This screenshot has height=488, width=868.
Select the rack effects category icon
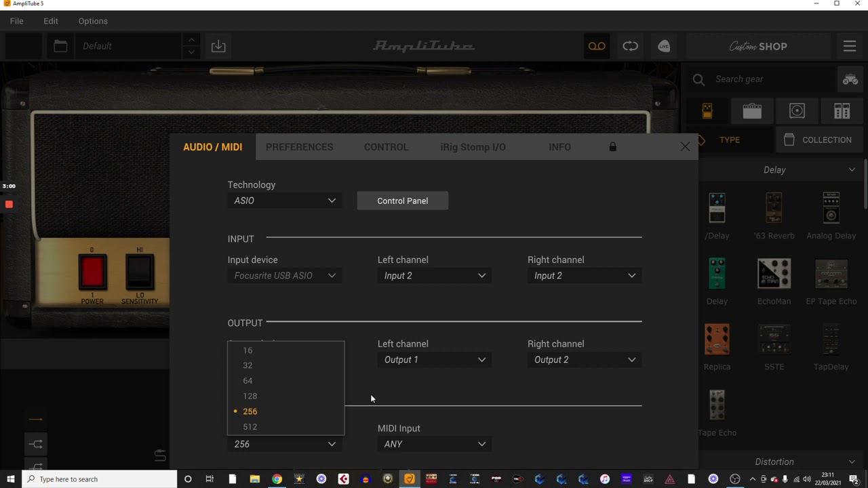coord(842,111)
